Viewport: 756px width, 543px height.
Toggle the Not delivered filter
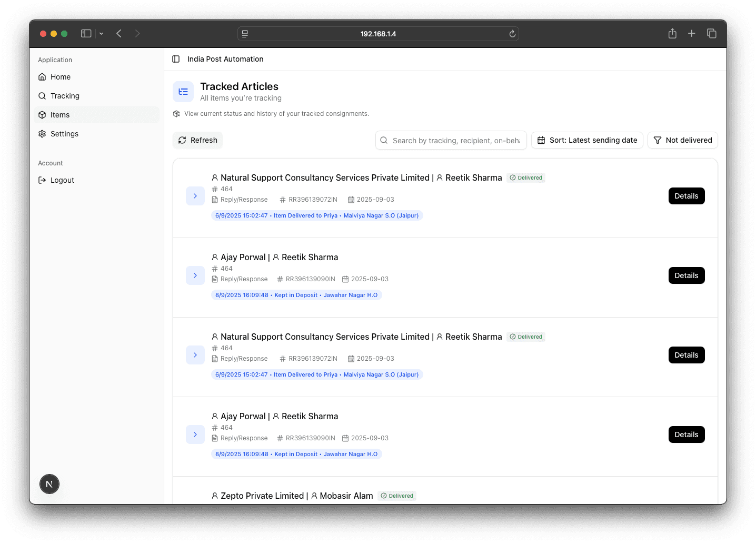click(x=683, y=140)
